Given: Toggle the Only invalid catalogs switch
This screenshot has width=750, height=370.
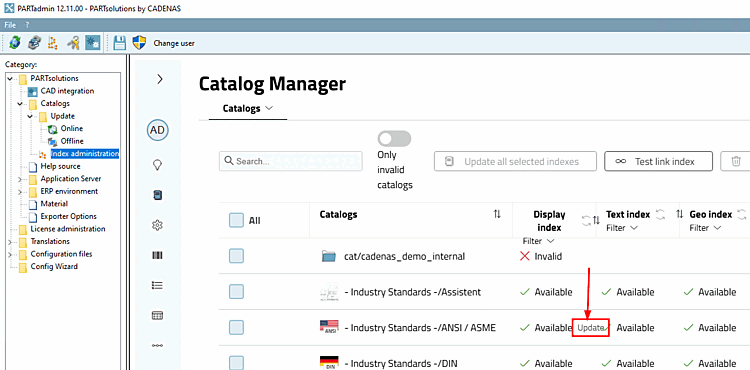Looking at the screenshot, I should coord(394,139).
